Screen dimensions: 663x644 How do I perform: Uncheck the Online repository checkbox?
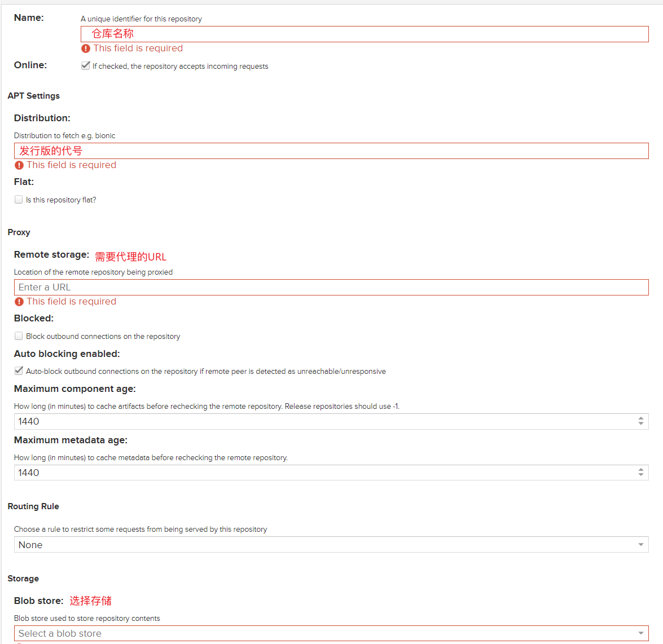click(x=86, y=65)
